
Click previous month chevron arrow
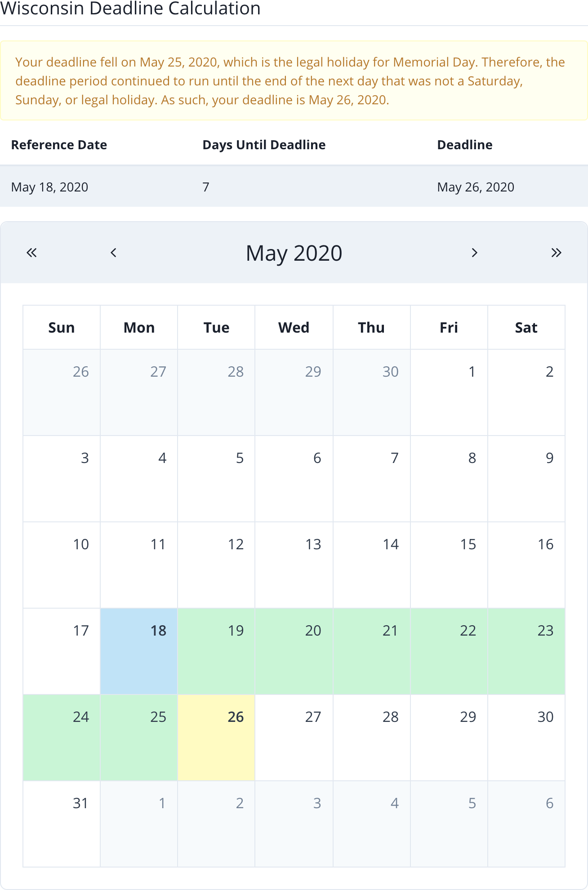pyautogui.click(x=114, y=253)
